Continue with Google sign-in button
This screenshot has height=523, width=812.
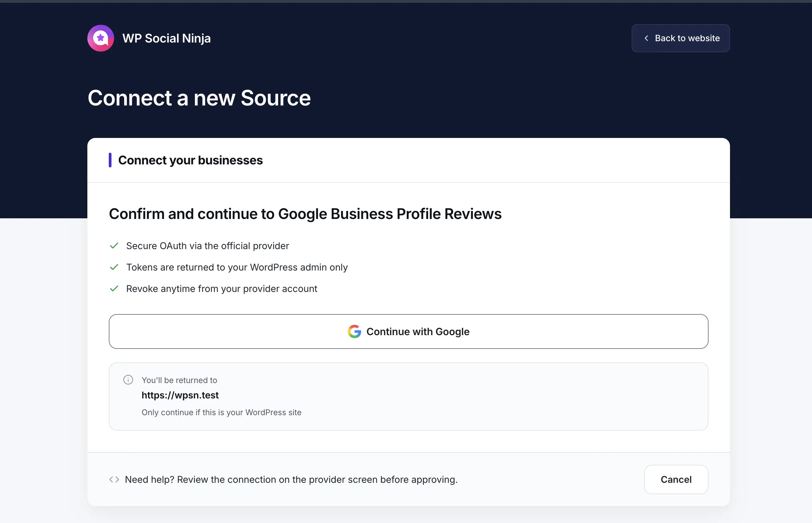(408, 331)
